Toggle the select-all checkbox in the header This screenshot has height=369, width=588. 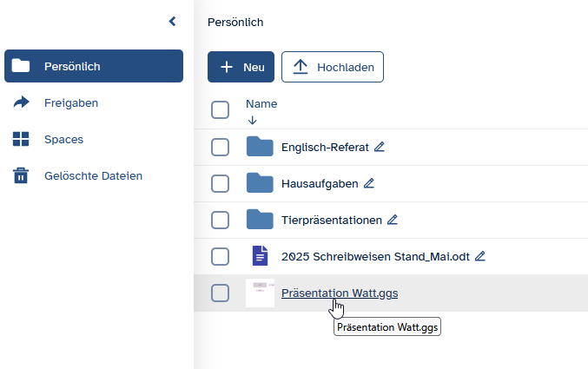pyautogui.click(x=221, y=110)
